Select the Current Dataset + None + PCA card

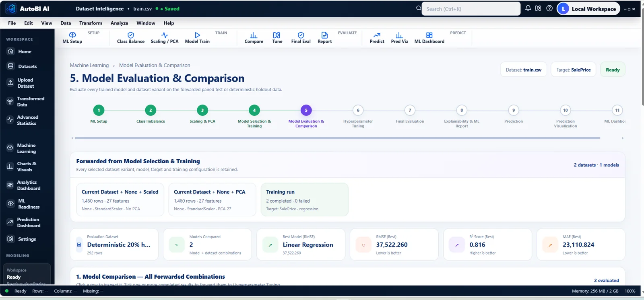click(212, 199)
